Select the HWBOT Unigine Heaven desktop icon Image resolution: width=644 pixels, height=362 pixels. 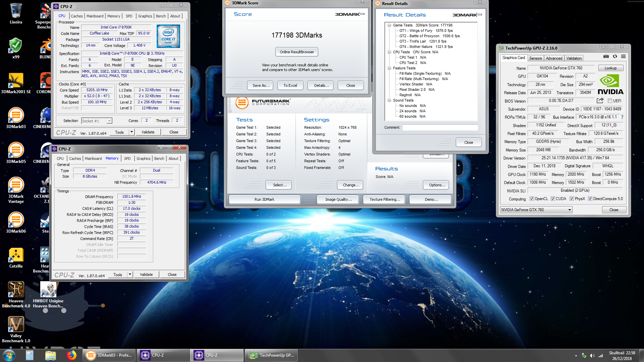click(48, 295)
